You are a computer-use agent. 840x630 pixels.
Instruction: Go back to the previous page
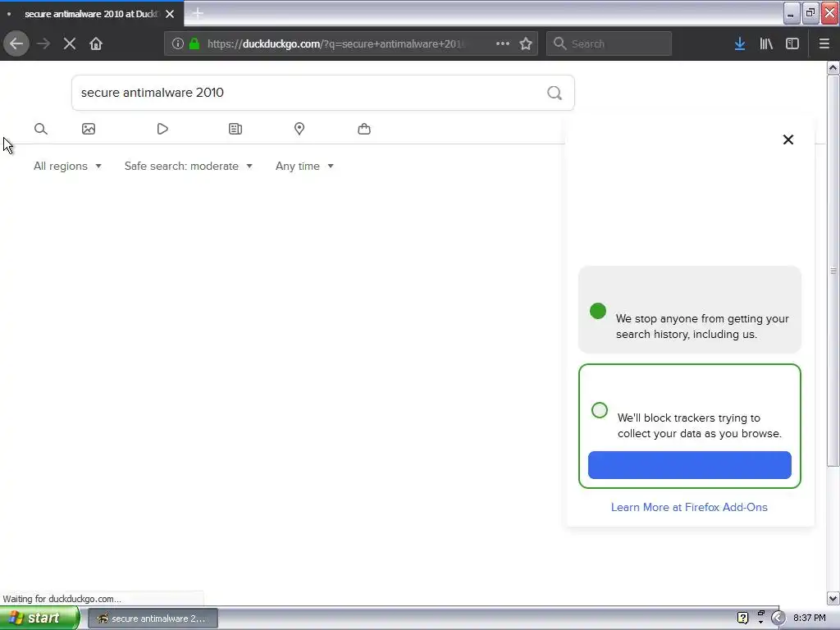16,43
